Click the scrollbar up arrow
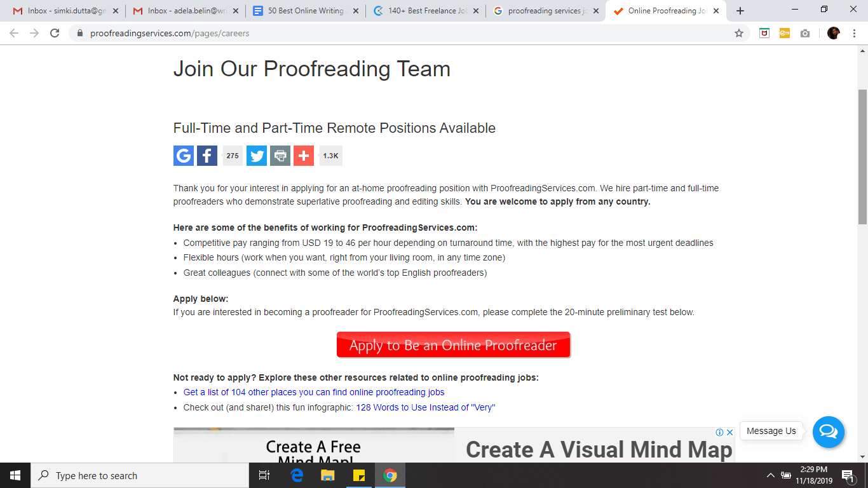This screenshot has height=488, width=868. (x=862, y=50)
